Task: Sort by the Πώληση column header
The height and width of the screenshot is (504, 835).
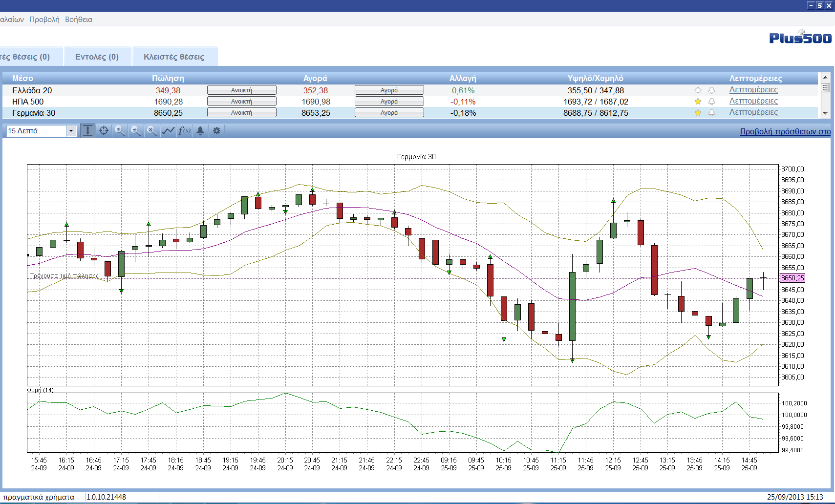Action: pos(168,78)
